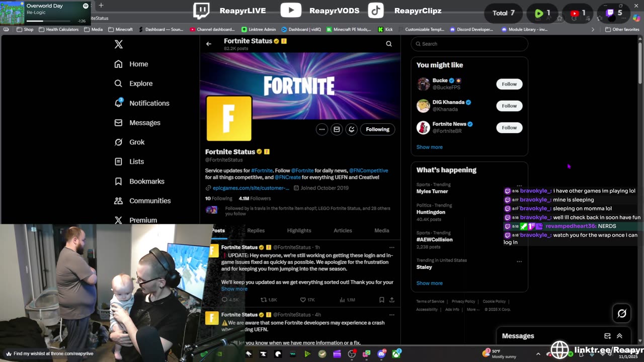Open Terms of Service footer link
The image size is (644, 362).
point(430,302)
